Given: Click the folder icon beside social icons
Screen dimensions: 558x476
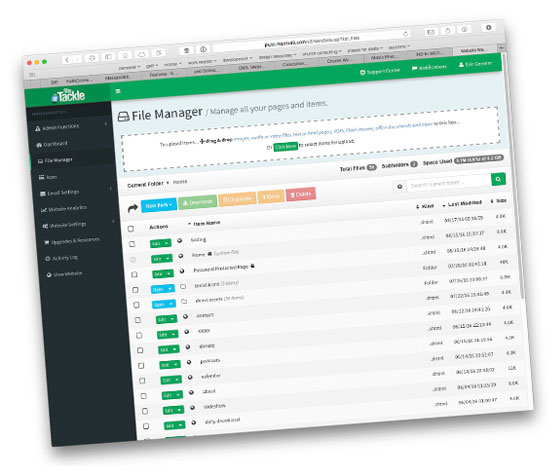Looking at the screenshot, I should (x=183, y=286).
